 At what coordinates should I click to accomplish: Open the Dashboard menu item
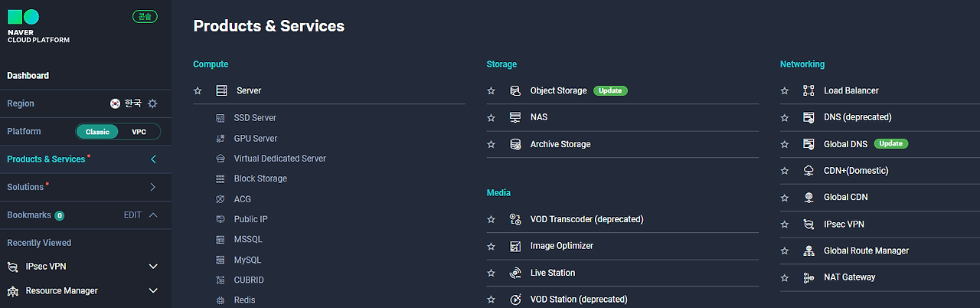[28, 76]
